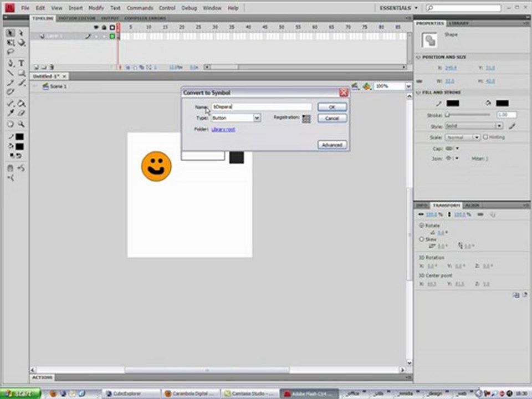Open the Essentials workspace dropdown
The width and height of the screenshot is (532, 399).
(x=398, y=8)
